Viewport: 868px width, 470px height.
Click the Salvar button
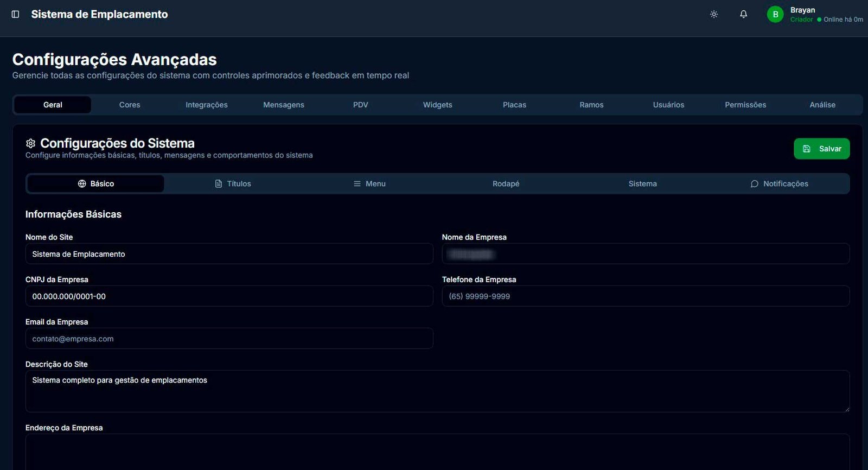click(x=821, y=149)
